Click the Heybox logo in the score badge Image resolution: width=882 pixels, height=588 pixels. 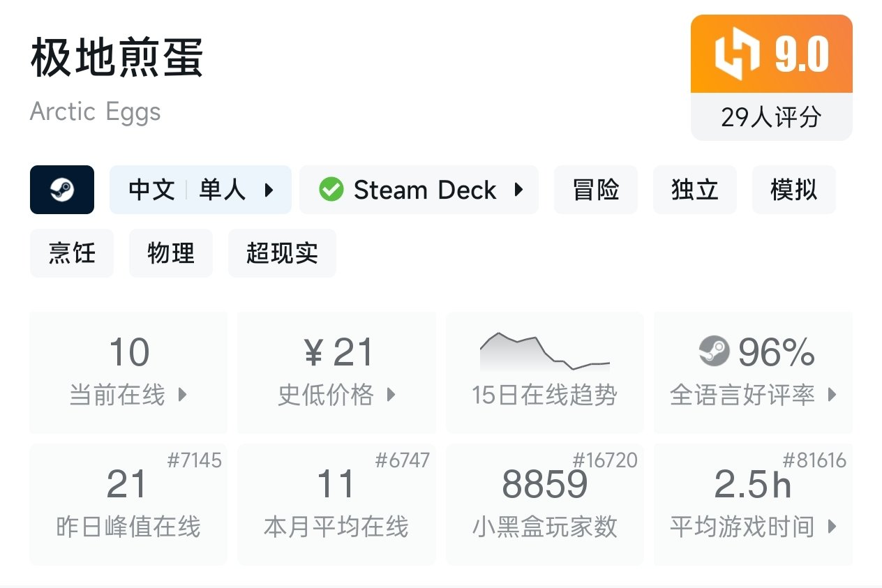(737, 55)
